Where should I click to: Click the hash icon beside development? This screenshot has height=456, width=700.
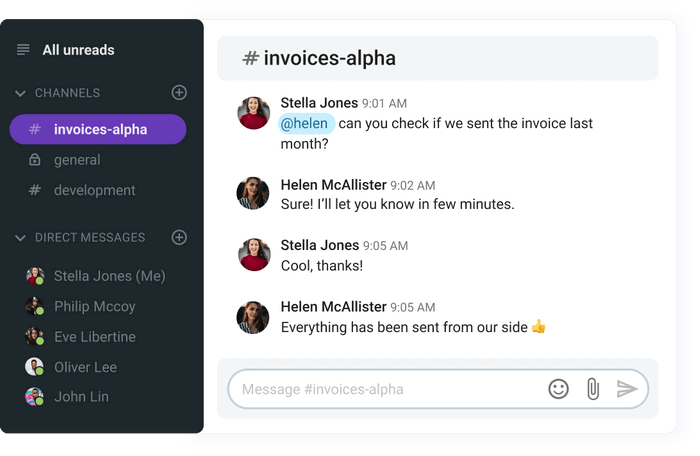[34, 190]
